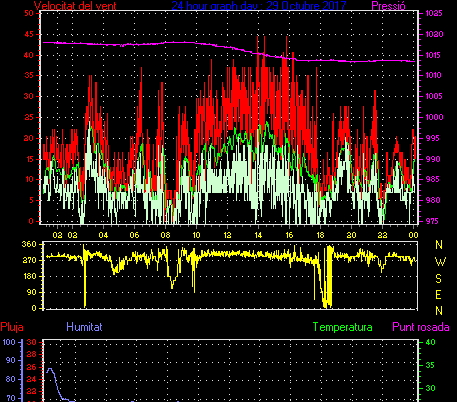Click the 995 pressure axis value
457x402 pixels.
[432, 138]
